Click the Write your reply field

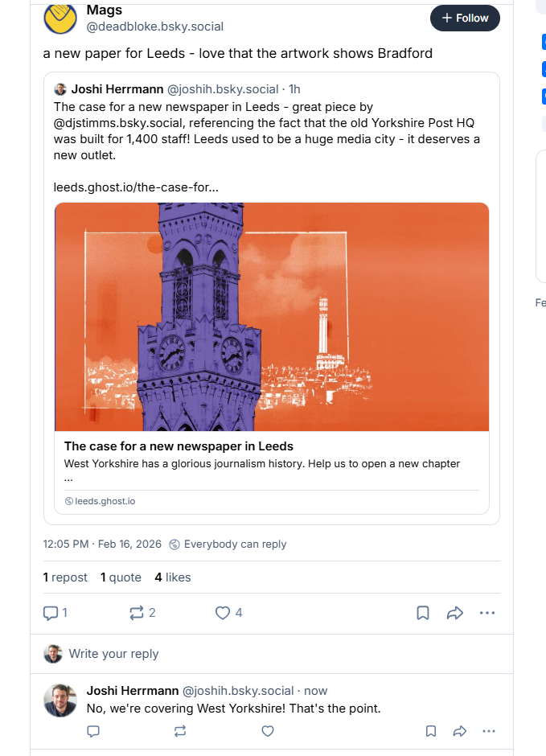coord(113,654)
